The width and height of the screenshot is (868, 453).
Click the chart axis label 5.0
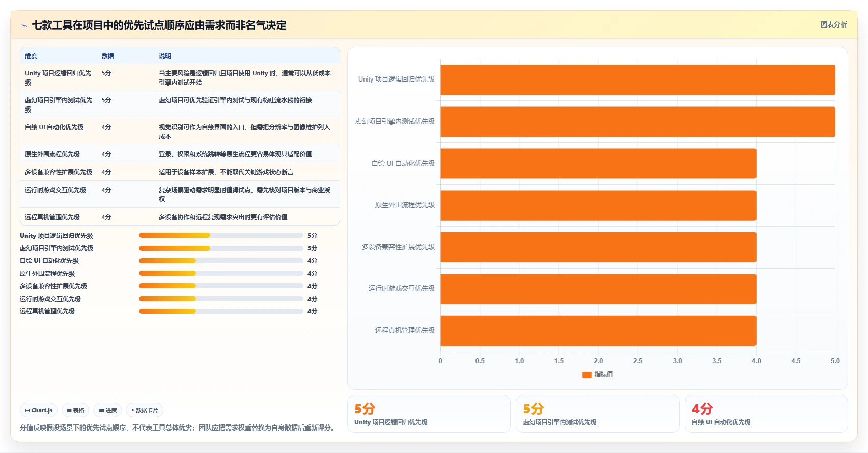tap(835, 361)
